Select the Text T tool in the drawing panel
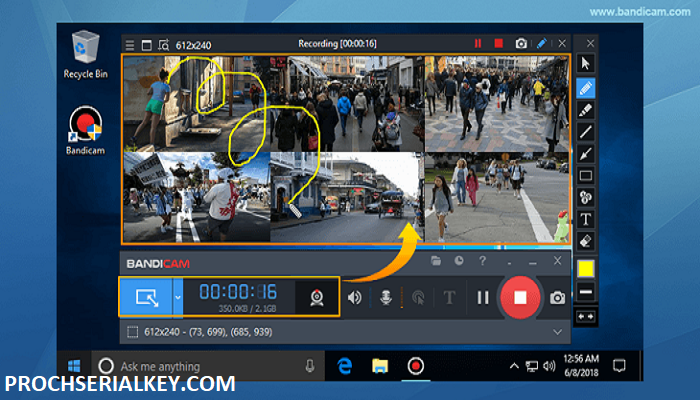700x400 pixels. pyautogui.click(x=585, y=219)
